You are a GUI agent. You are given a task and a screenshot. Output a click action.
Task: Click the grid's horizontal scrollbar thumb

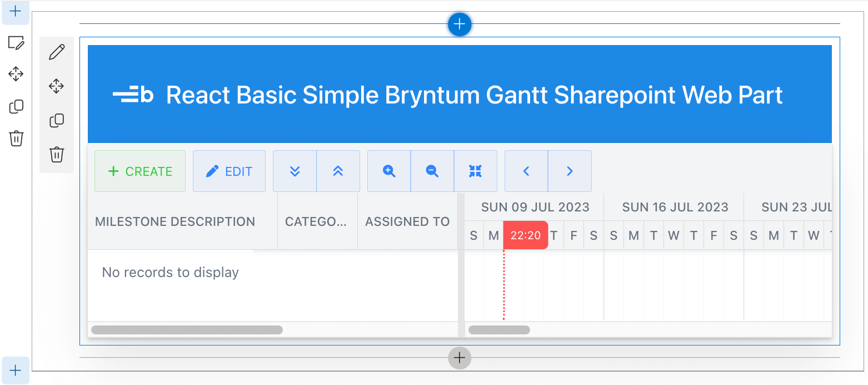(x=187, y=330)
